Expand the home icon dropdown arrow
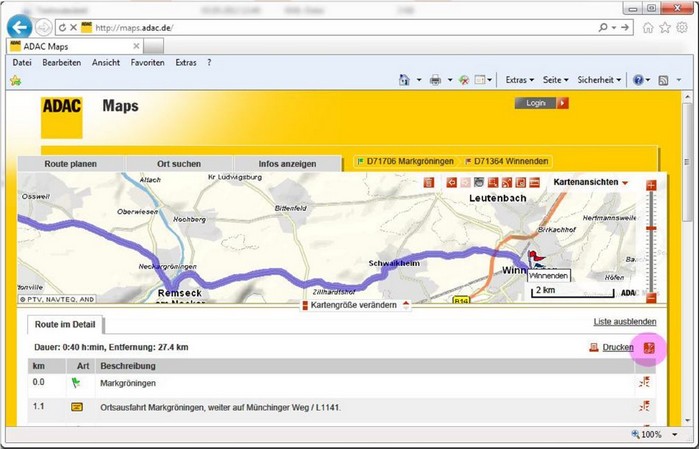This screenshot has width=700, height=449. 419,80
